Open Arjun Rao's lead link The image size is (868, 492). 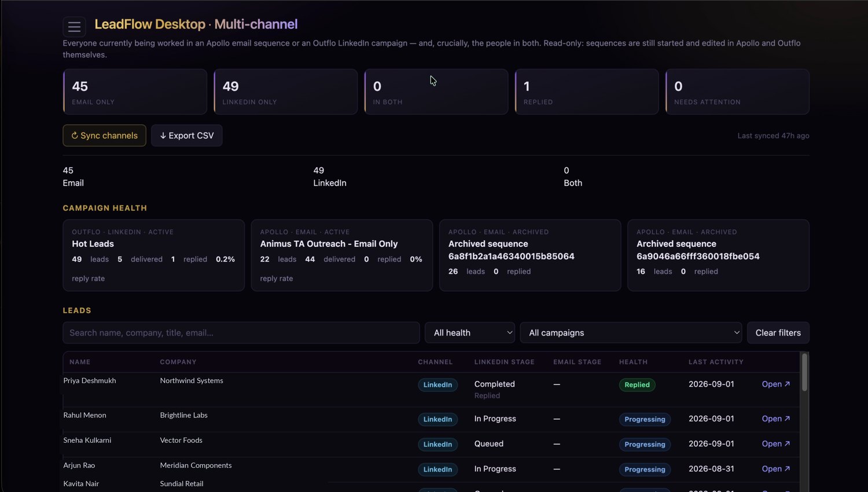[776, 469]
